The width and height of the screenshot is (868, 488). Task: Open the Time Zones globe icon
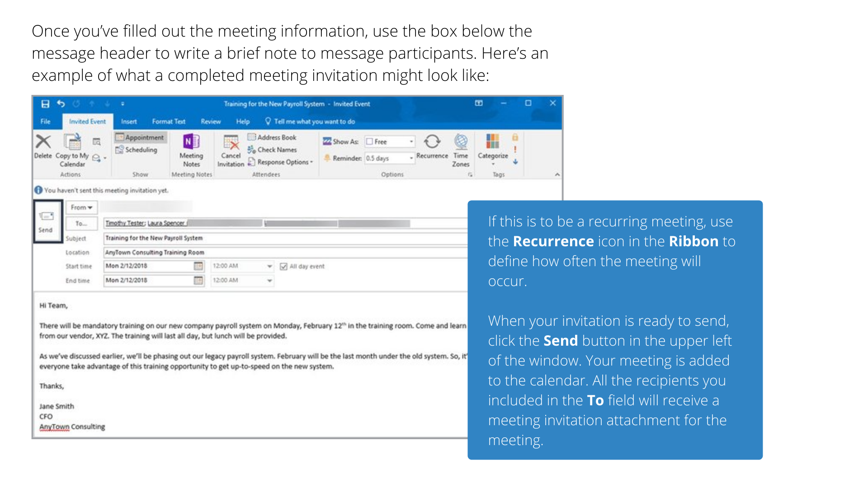(461, 142)
